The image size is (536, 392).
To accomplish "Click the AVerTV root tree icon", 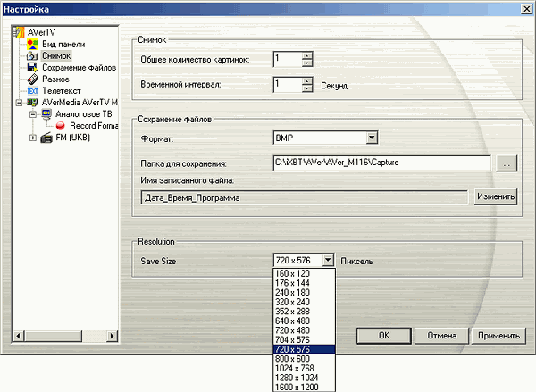I will point(21,33).
